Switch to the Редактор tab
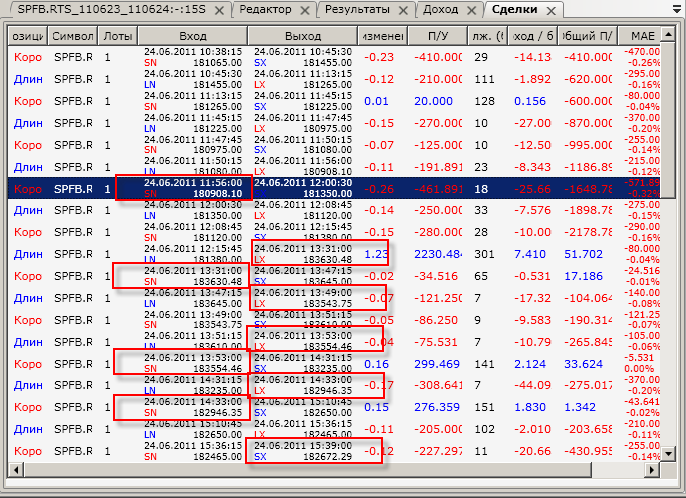This screenshot has width=686, height=498. click(265, 9)
